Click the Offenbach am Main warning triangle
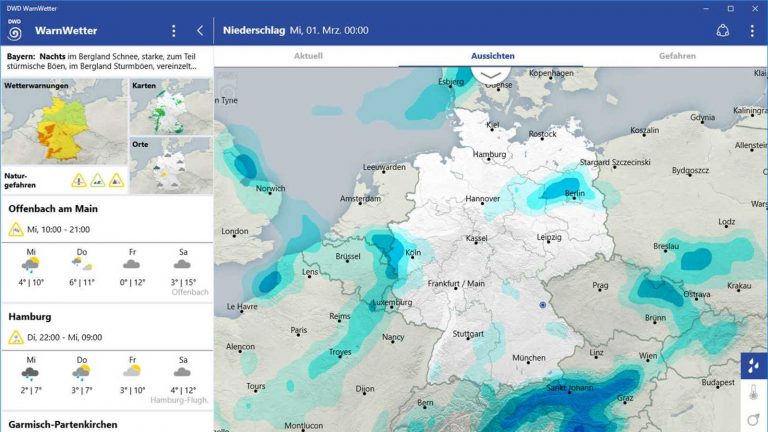 tap(16, 229)
